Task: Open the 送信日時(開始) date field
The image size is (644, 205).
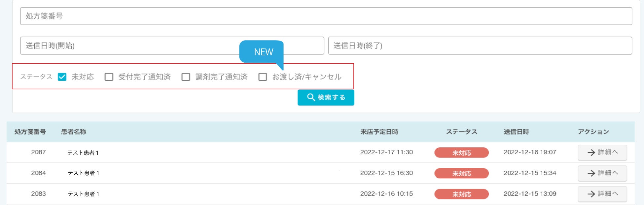Action: [132, 45]
